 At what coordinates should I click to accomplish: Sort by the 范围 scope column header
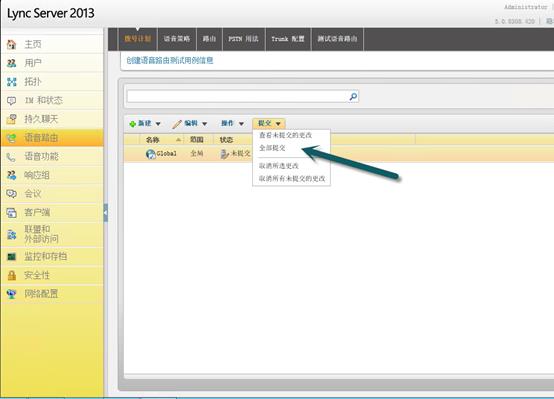tap(197, 140)
